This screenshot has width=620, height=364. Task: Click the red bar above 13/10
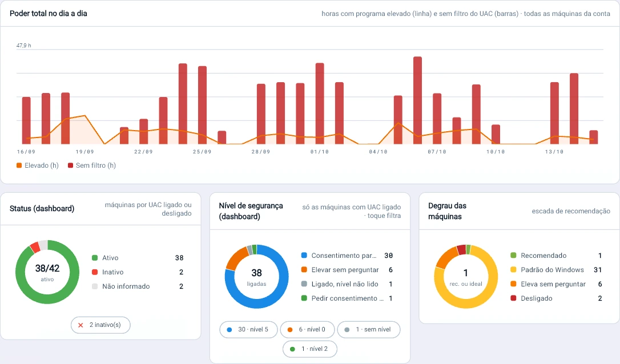555,113
